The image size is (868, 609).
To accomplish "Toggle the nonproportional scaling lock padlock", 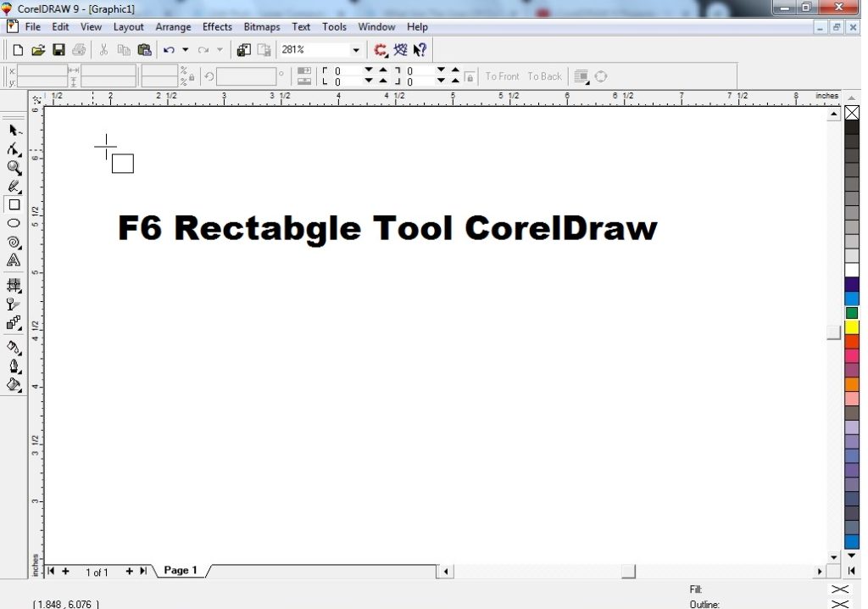I will (191, 76).
